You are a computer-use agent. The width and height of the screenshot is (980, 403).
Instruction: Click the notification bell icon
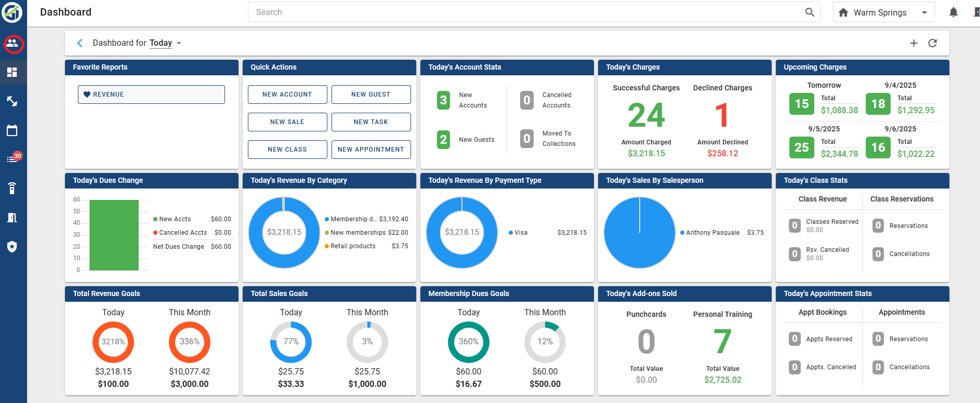[953, 12]
